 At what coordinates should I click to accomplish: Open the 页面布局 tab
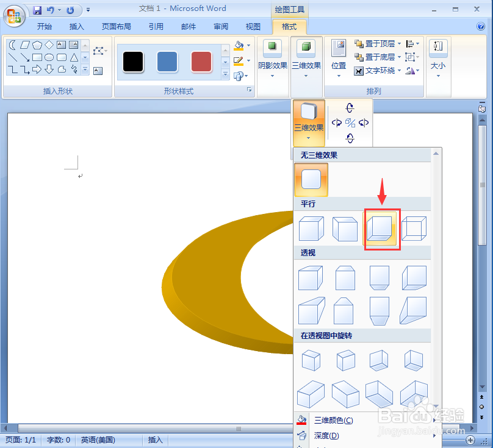click(117, 27)
